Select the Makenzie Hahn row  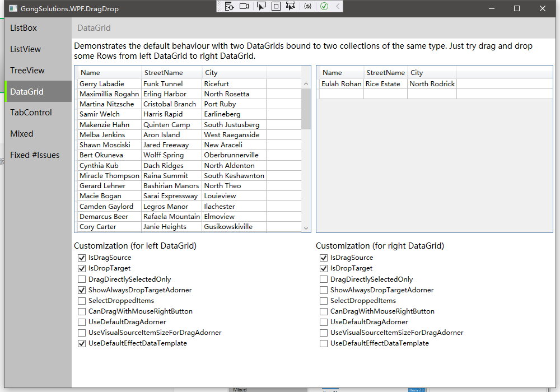click(189, 124)
